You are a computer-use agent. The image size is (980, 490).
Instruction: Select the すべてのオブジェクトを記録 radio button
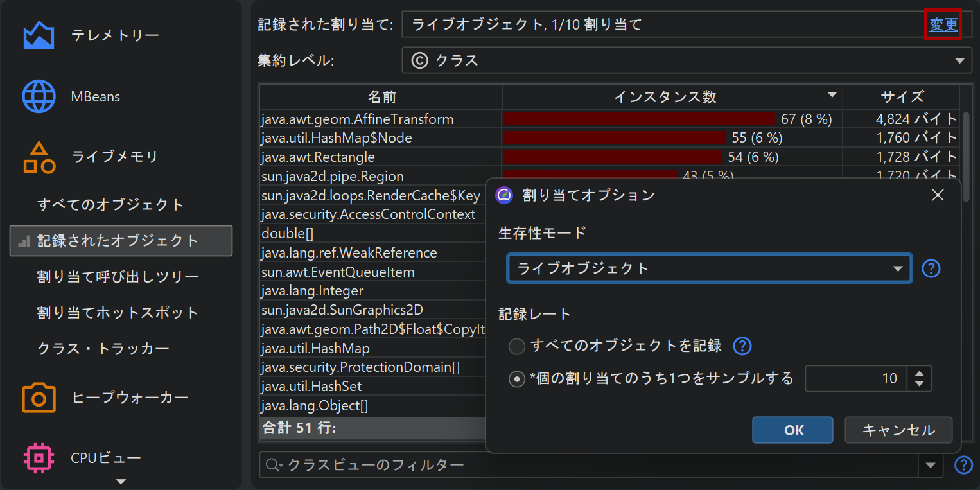(517, 347)
